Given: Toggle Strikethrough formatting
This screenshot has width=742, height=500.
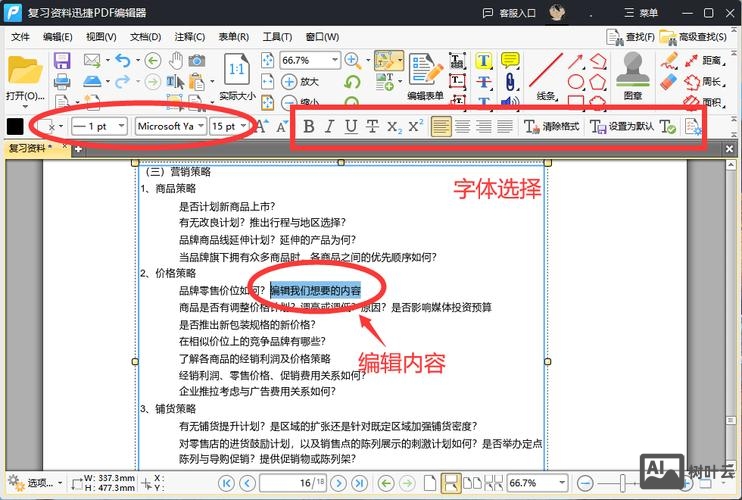Looking at the screenshot, I should click(372, 126).
